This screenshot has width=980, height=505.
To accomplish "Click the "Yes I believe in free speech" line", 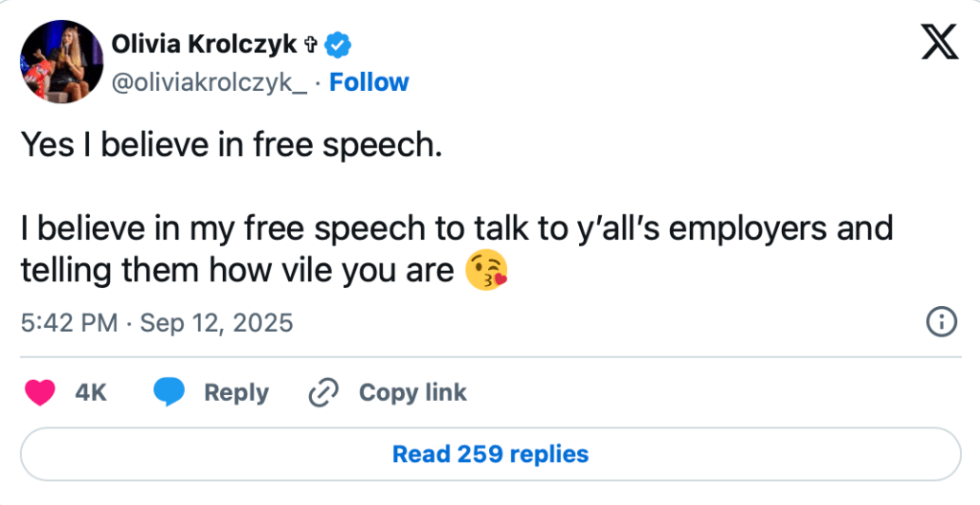I will point(232,144).
